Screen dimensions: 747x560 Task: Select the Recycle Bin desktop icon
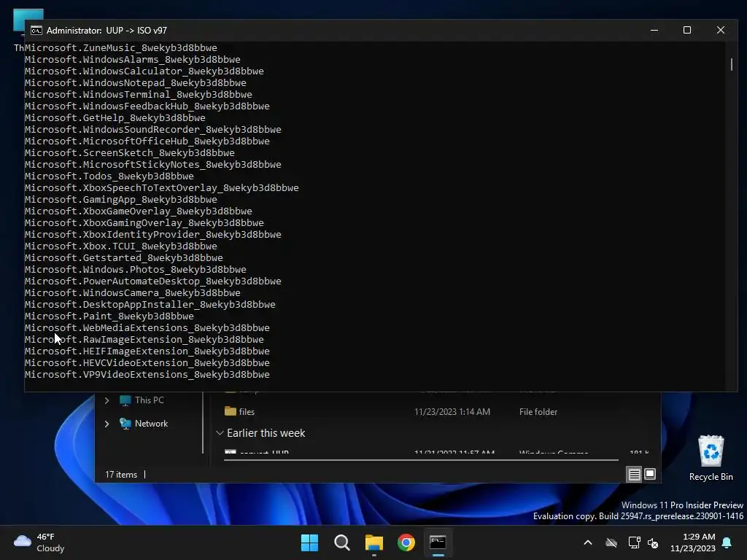[711, 458]
